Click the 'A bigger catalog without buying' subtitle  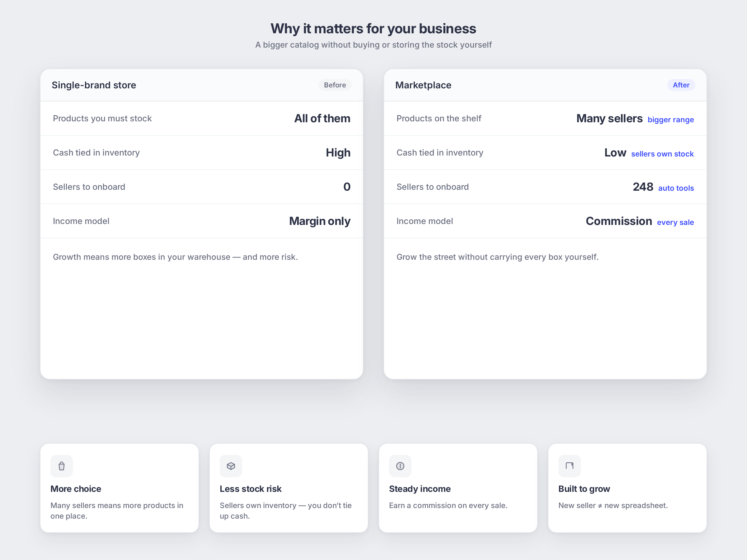point(374,45)
